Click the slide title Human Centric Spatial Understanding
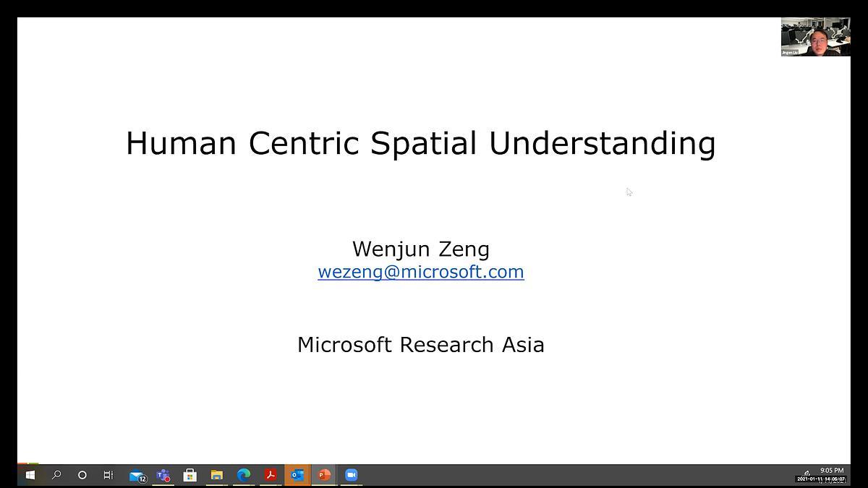Image resolution: width=868 pixels, height=488 pixels. (421, 142)
